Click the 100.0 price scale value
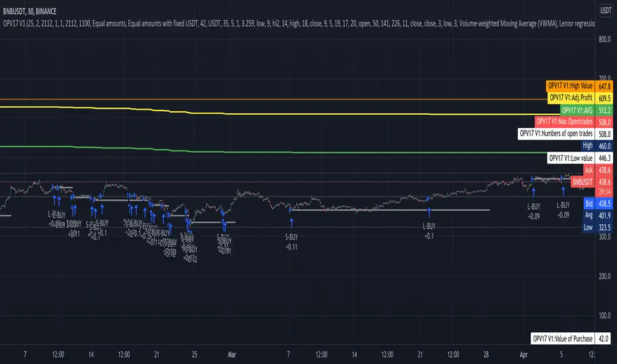The width and height of the screenshot is (617, 364). (x=604, y=316)
